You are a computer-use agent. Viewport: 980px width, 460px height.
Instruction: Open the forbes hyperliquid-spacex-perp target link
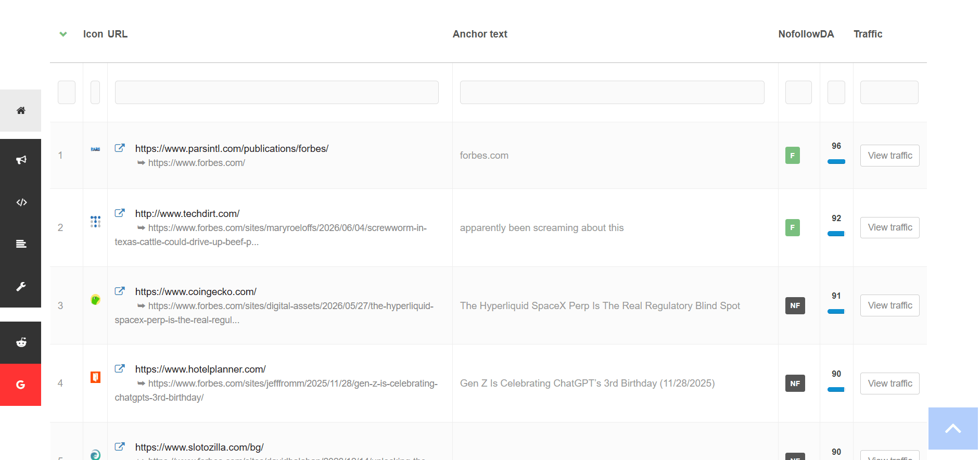point(274,313)
